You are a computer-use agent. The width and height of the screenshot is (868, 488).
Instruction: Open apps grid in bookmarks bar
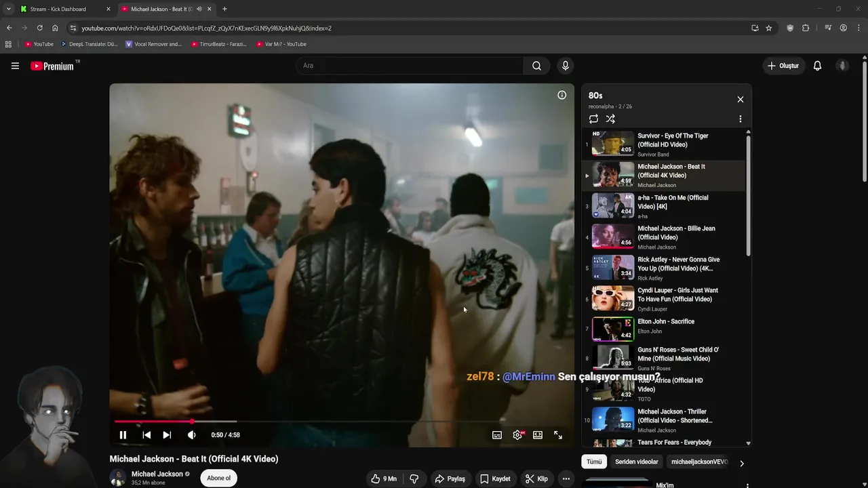[x=8, y=44]
